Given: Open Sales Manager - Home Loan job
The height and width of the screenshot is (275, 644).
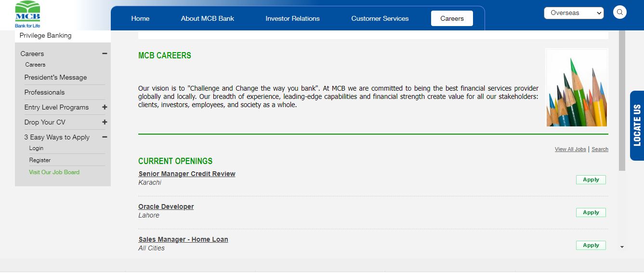Looking at the screenshot, I should point(183,239).
